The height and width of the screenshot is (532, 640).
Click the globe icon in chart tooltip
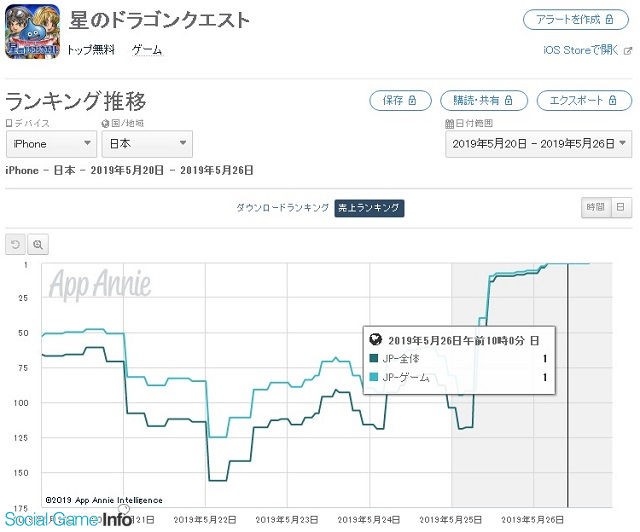click(x=376, y=339)
